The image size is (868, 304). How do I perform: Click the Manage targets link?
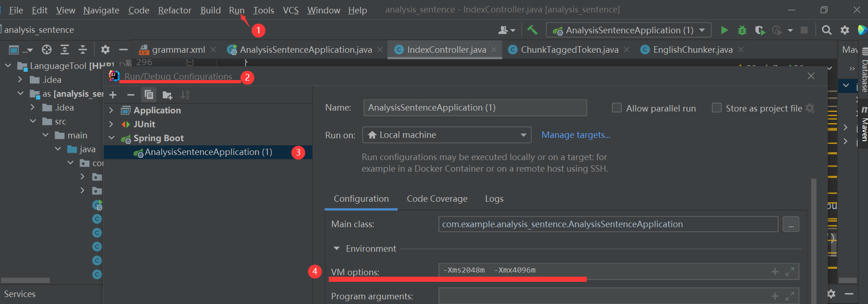pos(576,135)
